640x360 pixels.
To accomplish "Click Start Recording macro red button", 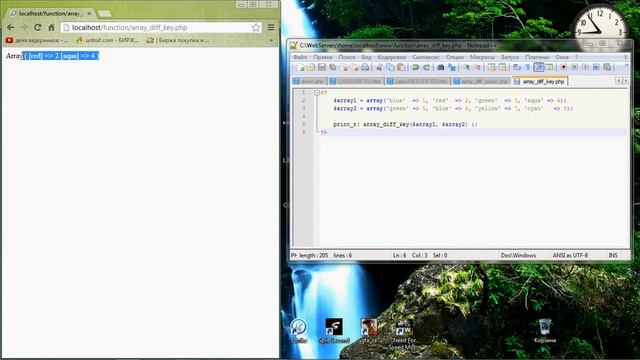I will coord(564,67).
